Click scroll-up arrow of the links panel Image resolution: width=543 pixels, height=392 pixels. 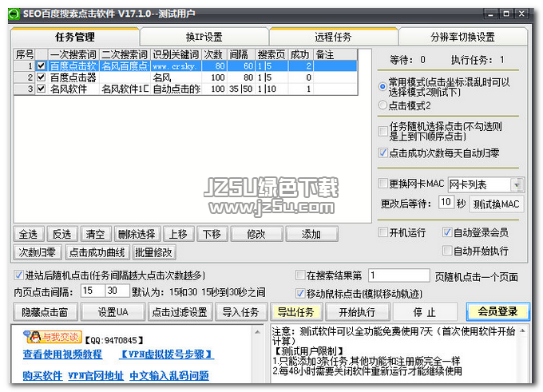tap(258, 332)
